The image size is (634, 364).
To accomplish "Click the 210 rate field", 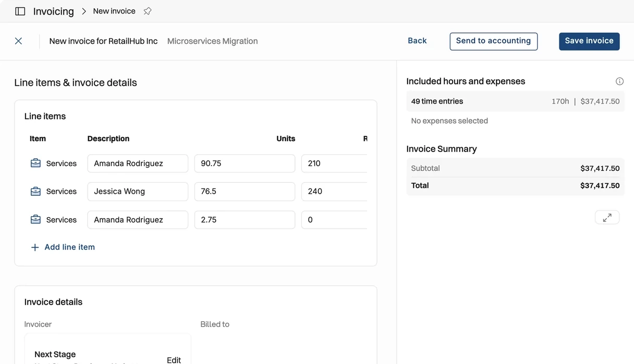I will [334, 164].
